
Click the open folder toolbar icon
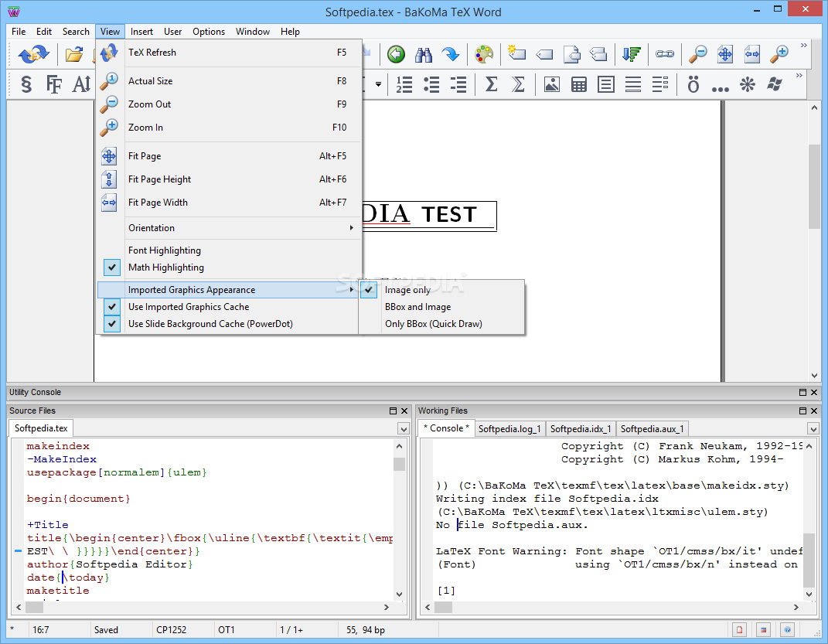(x=74, y=54)
